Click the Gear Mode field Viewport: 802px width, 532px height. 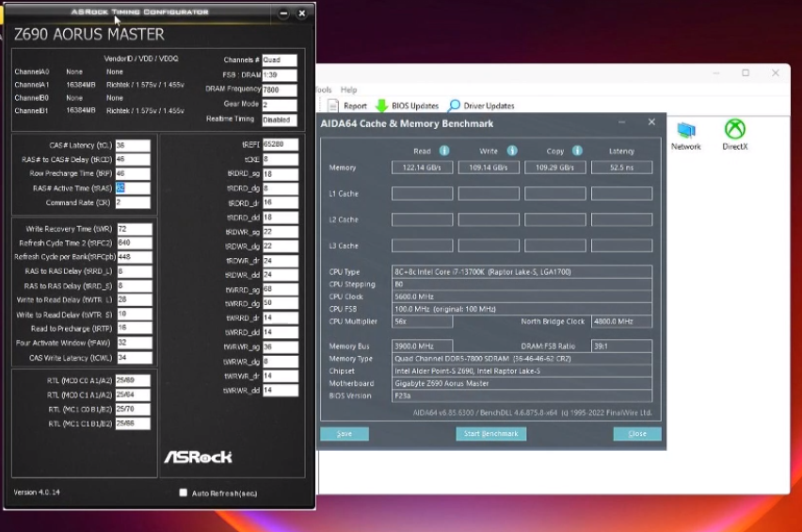(x=280, y=105)
